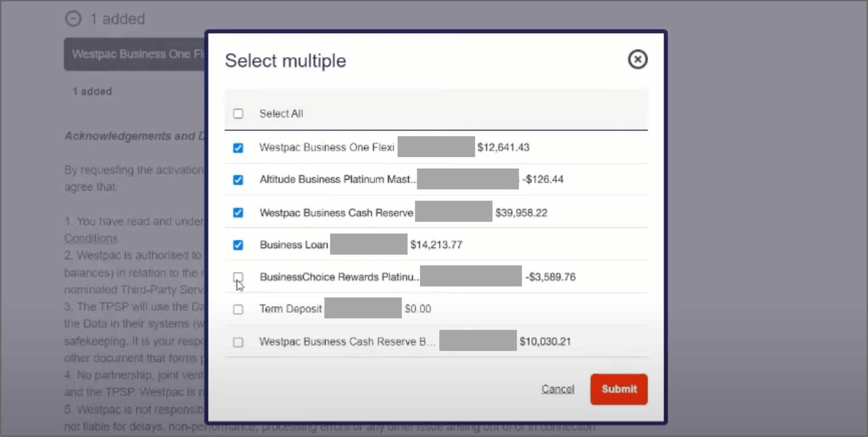Click the $14,213.77 balance text
The image size is (868, 437).
pos(436,245)
